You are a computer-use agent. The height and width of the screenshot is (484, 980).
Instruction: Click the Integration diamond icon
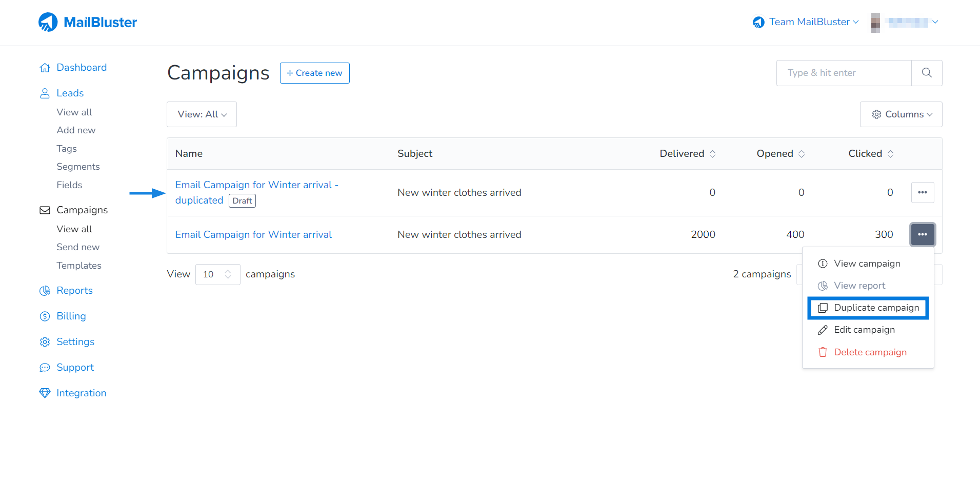pyautogui.click(x=45, y=393)
